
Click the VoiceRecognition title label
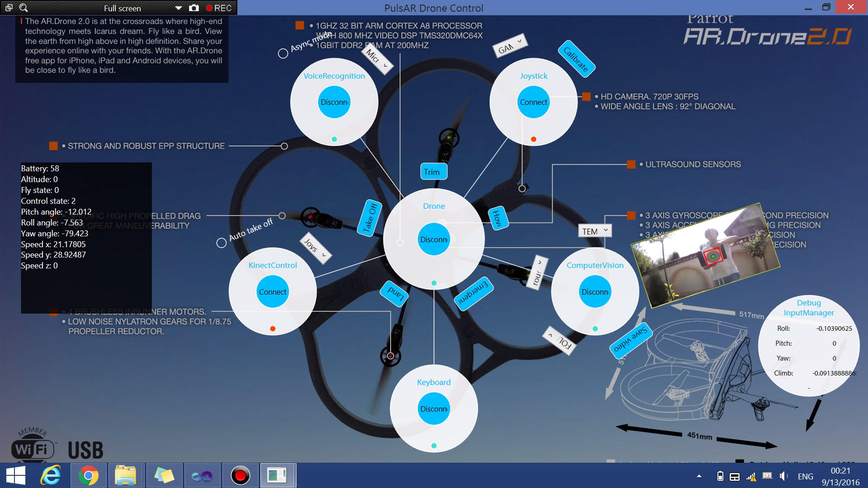pyautogui.click(x=334, y=76)
